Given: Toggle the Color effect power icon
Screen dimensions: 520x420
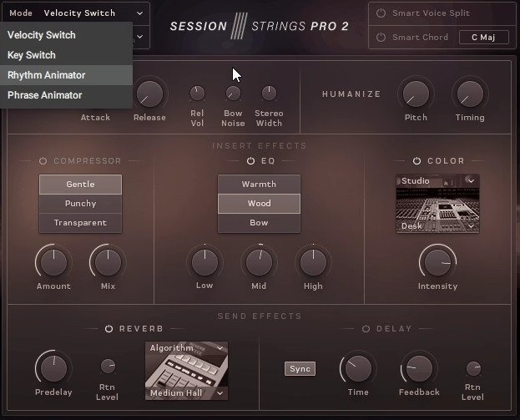Looking at the screenshot, I should click(417, 161).
